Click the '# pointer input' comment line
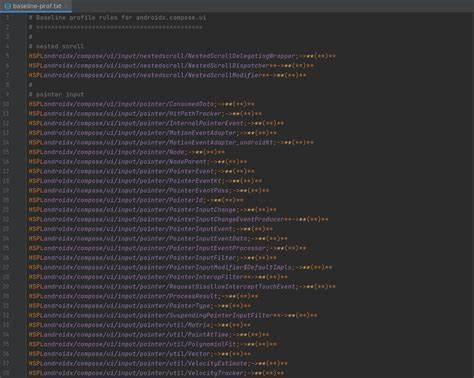This screenshot has width=474, height=378. pyautogui.click(x=56, y=94)
